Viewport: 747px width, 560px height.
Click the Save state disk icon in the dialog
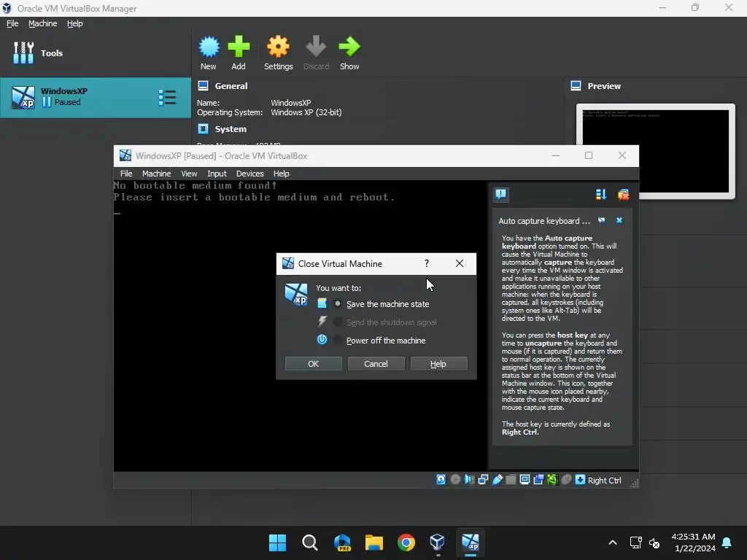coord(322,303)
